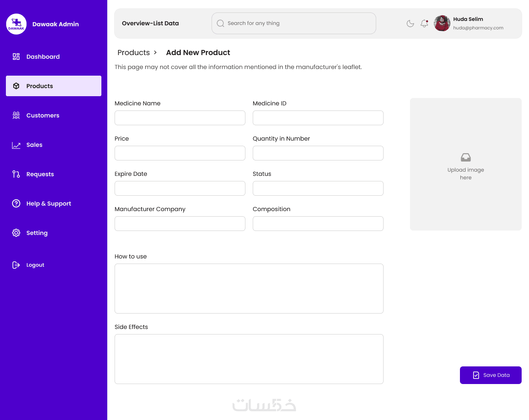Click the Dawaak logo icon
529x420 pixels.
tap(16, 24)
